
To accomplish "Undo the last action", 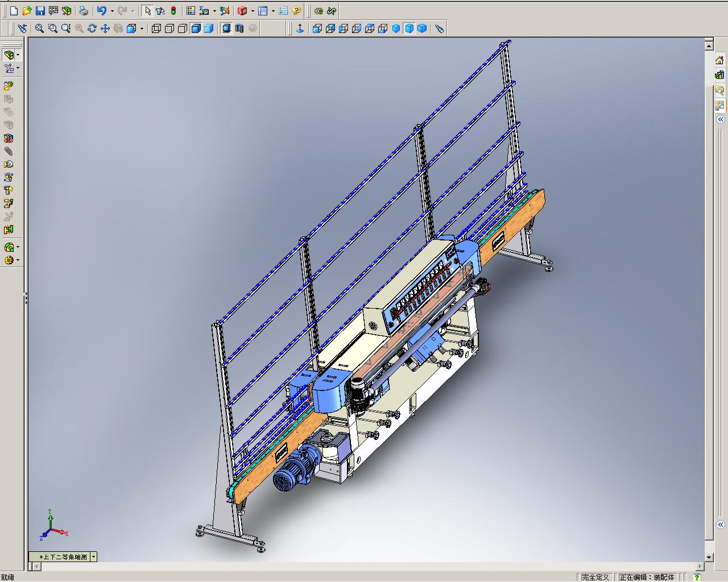I will 102,11.
